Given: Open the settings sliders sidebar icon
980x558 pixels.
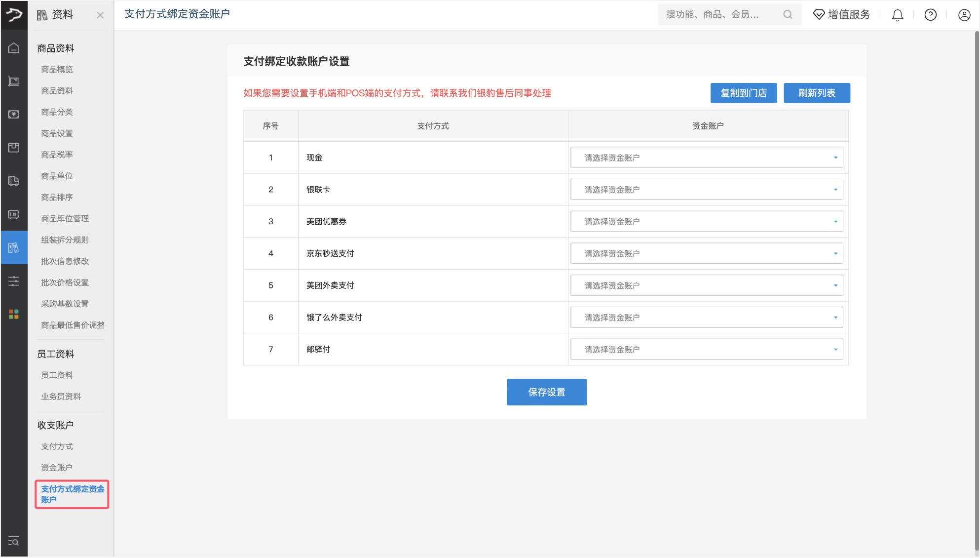Looking at the screenshot, I should [14, 281].
